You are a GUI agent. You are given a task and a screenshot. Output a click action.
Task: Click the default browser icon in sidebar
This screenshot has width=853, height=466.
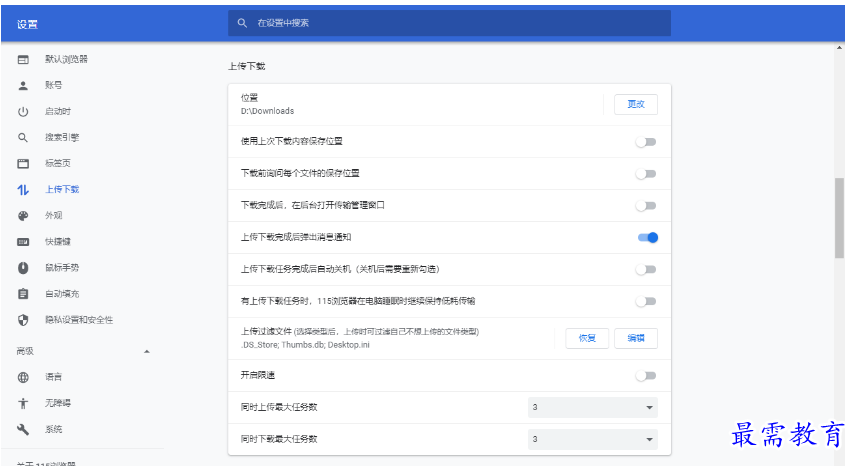point(23,59)
